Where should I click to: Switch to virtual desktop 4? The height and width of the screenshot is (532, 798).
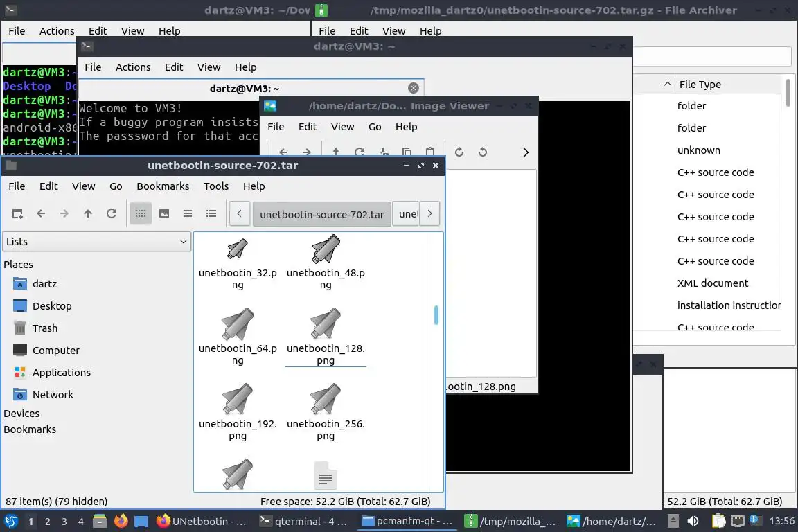(x=81, y=522)
